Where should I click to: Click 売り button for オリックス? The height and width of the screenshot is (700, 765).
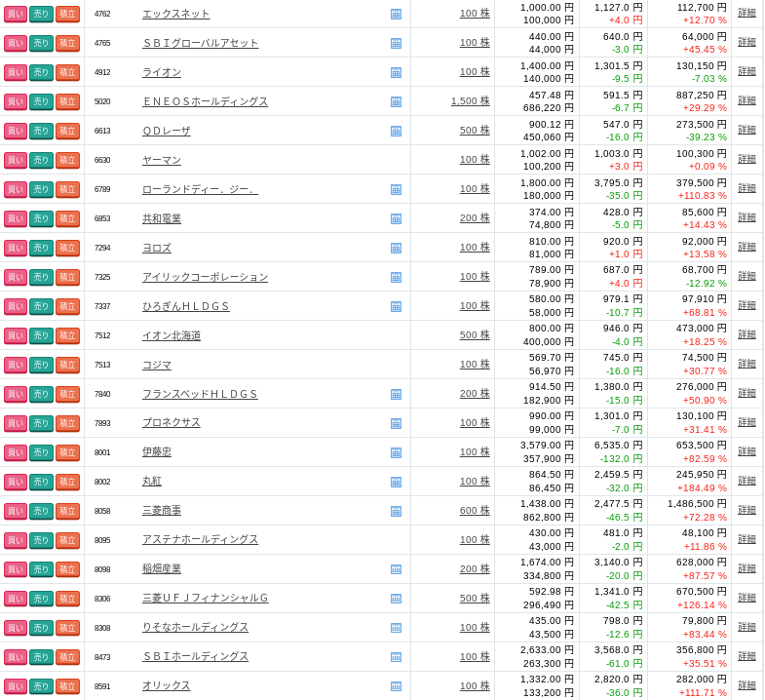[x=41, y=686]
